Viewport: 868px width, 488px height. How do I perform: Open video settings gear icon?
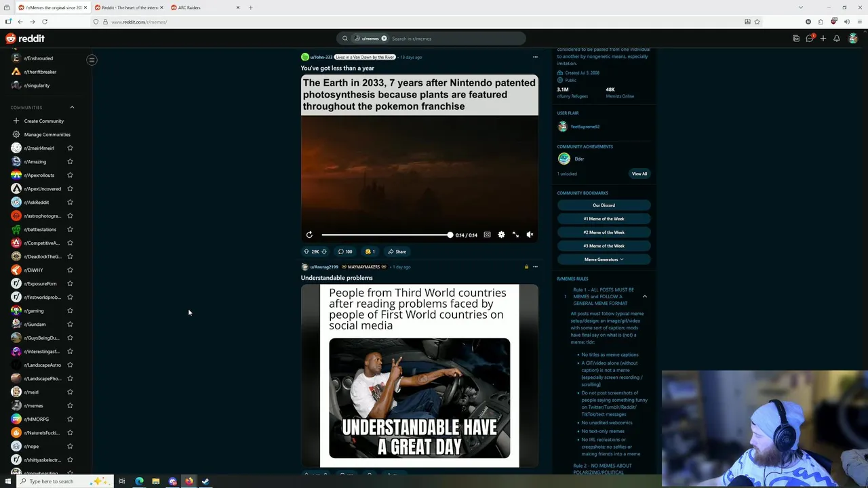point(501,235)
